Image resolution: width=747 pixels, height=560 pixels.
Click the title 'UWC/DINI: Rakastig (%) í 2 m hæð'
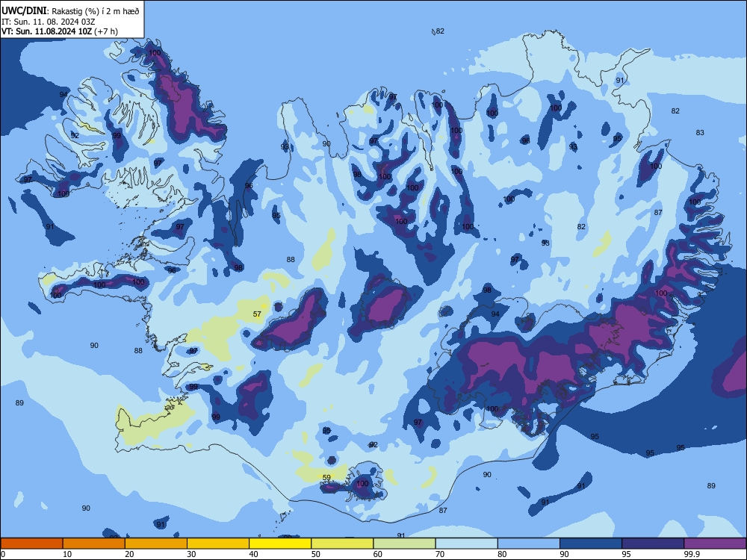tap(70, 11)
